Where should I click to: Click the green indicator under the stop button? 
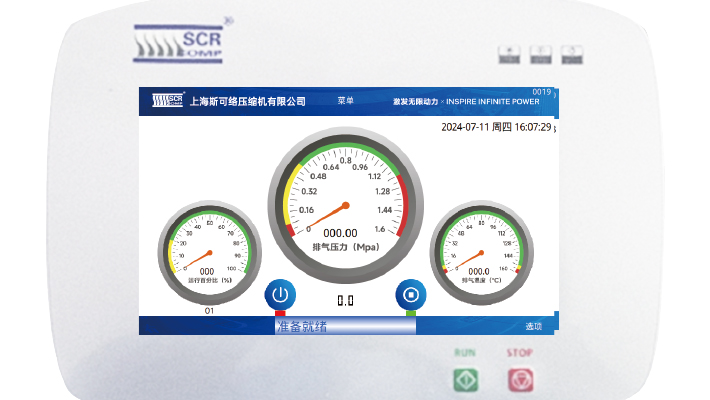pyautogui.click(x=411, y=313)
